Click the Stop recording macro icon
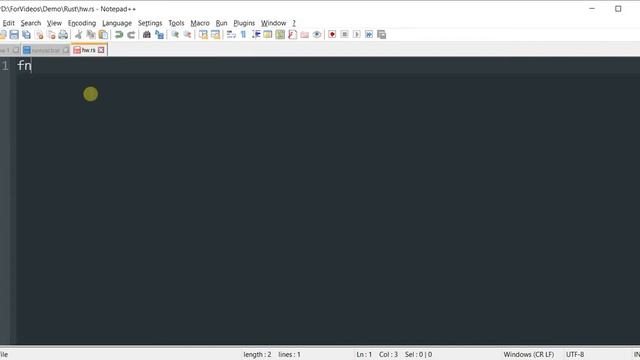The width and height of the screenshot is (640, 360). (344, 35)
